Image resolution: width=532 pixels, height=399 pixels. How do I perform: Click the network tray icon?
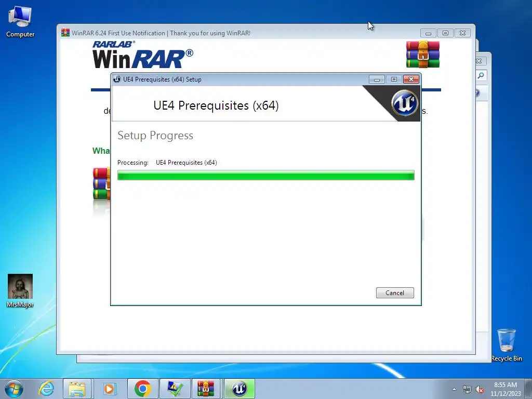coord(467,389)
